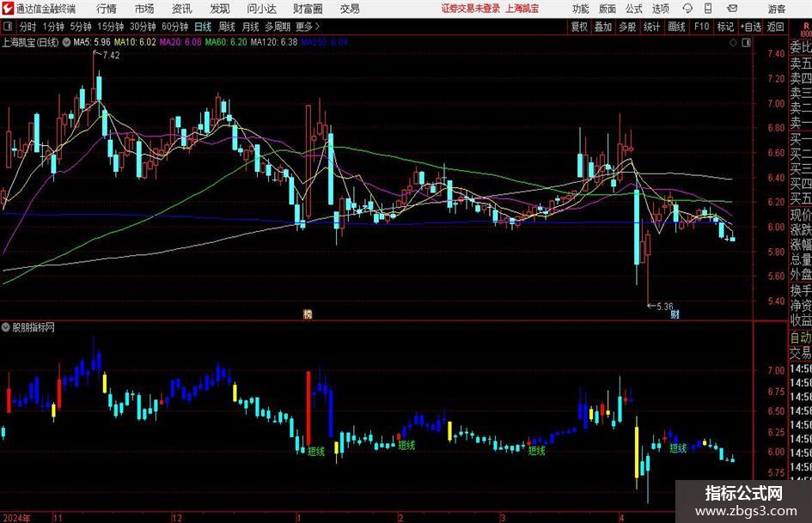
Task: Toggle the side panel icon at chart top-right
Action: pos(746,43)
